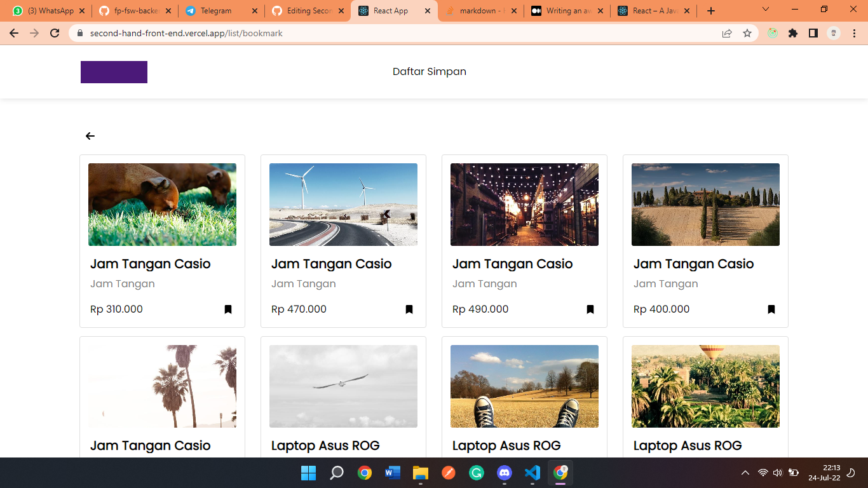Open the first Laptop Asus ROG product card

(x=343, y=386)
